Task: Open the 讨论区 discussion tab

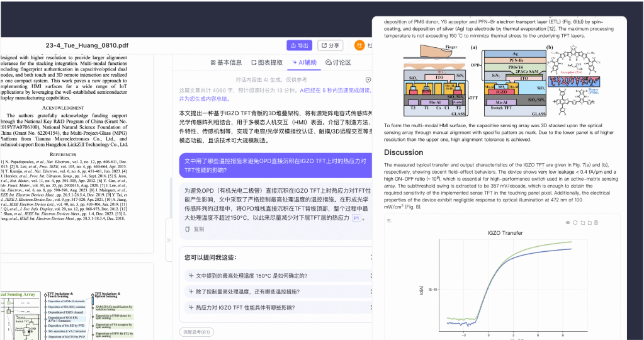Action: pos(339,62)
